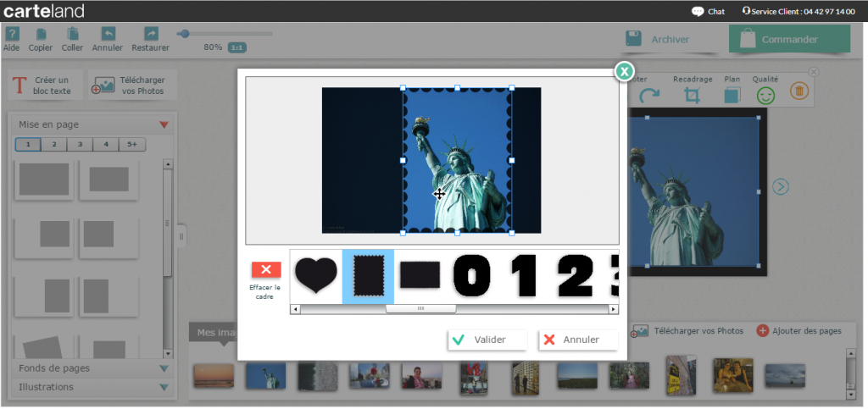Click the Aide help icon

point(12,35)
